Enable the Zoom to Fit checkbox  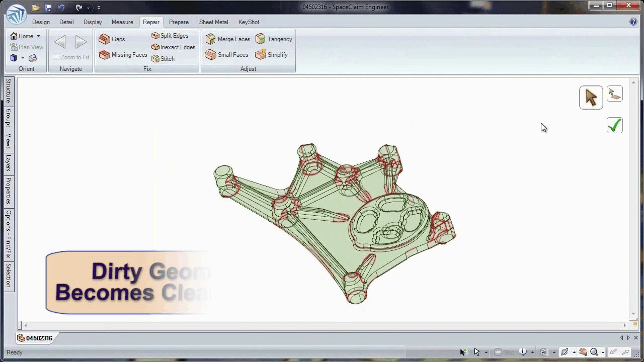tap(56, 57)
